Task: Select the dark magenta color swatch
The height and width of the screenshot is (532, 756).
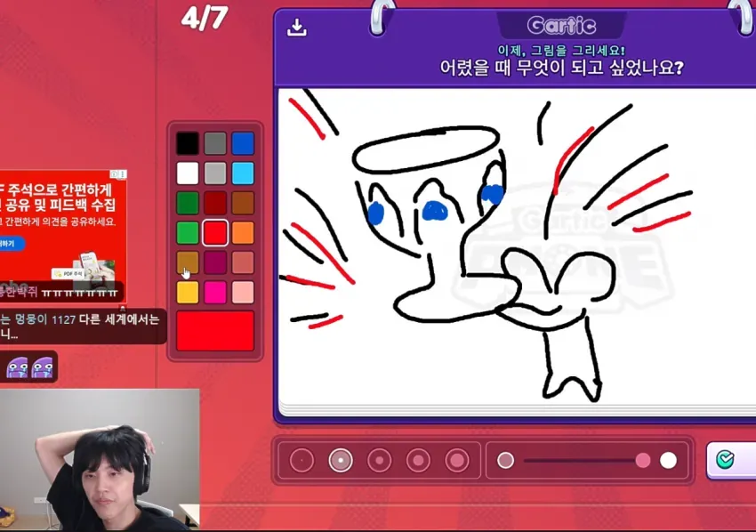Action: (x=215, y=262)
